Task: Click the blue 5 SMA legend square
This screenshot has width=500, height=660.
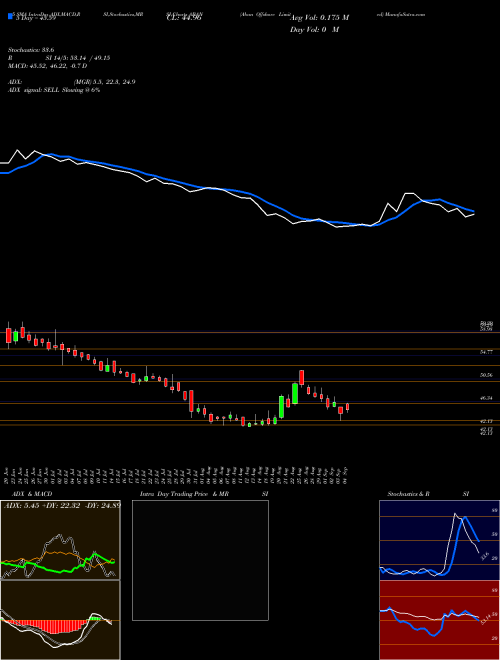Action: pyautogui.click(x=10, y=16)
